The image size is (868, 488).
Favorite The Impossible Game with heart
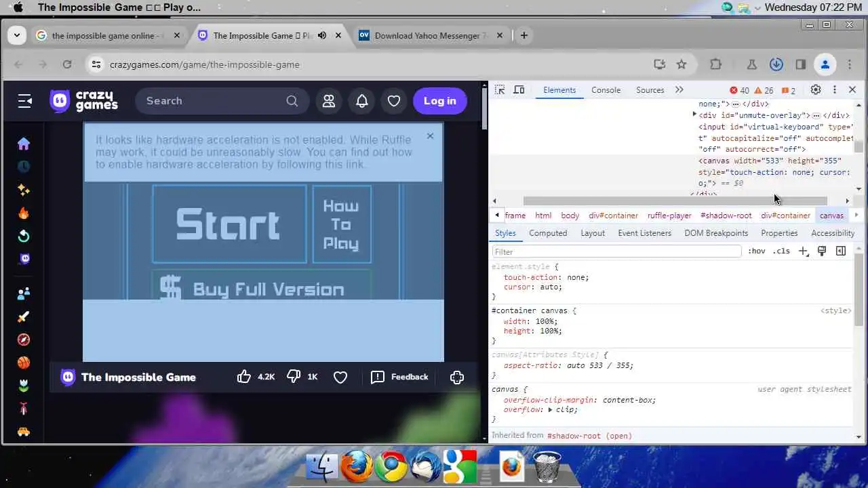click(x=340, y=377)
